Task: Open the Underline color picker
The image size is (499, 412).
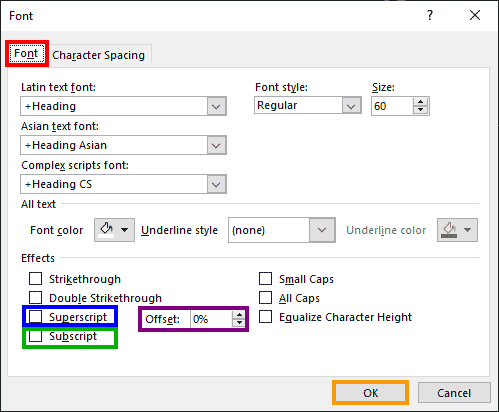Action: [x=457, y=230]
